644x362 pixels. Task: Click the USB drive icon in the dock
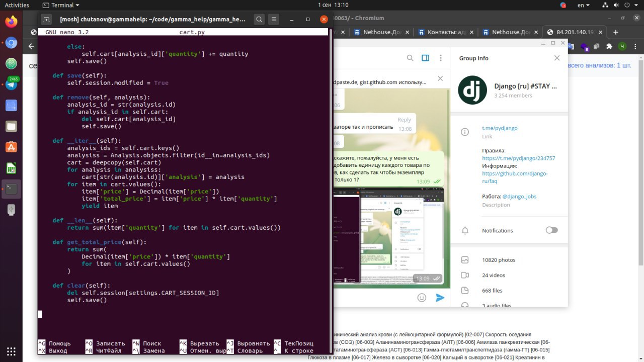(x=11, y=210)
